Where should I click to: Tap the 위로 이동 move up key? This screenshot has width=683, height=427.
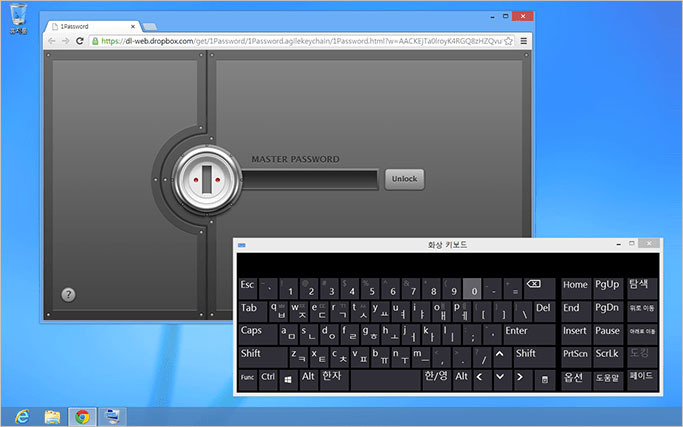click(642, 312)
